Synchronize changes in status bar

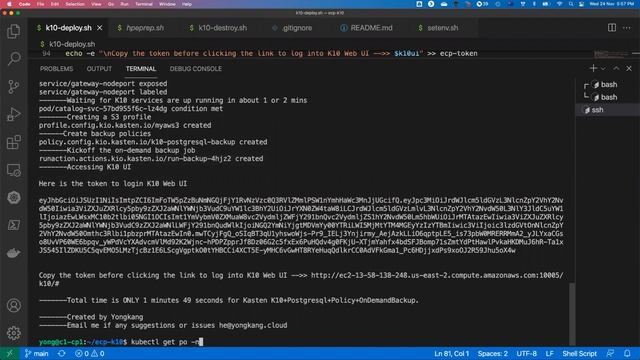pyautogui.click(x=62, y=353)
